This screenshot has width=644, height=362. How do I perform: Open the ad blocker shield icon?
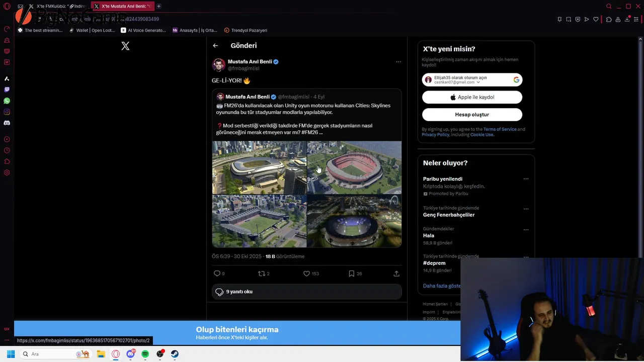pos(578,19)
